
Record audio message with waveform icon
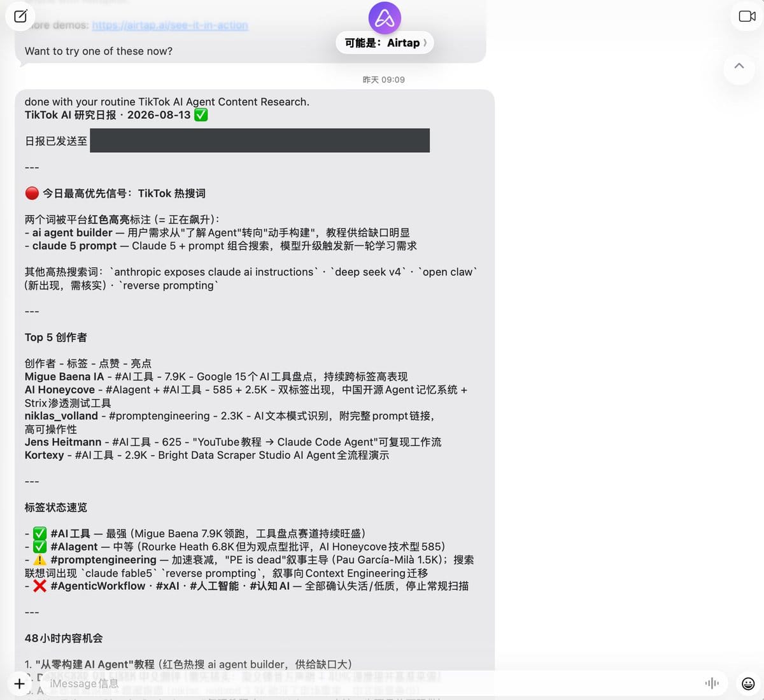[712, 683]
